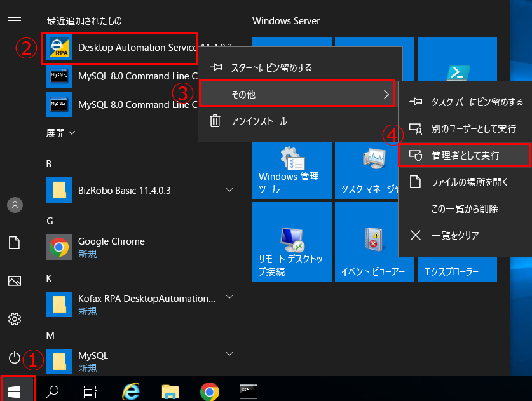532x401 pixels.
Task: Click first MySQL 8.0 Command Line icon
Action: point(59,76)
